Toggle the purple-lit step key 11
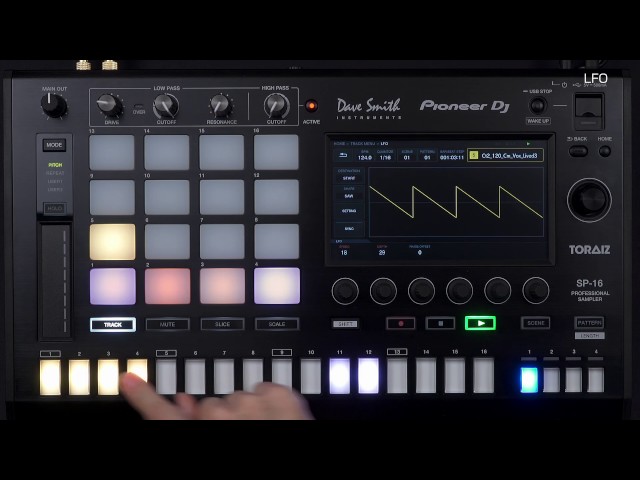The image size is (640, 480). click(x=340, y=376)
